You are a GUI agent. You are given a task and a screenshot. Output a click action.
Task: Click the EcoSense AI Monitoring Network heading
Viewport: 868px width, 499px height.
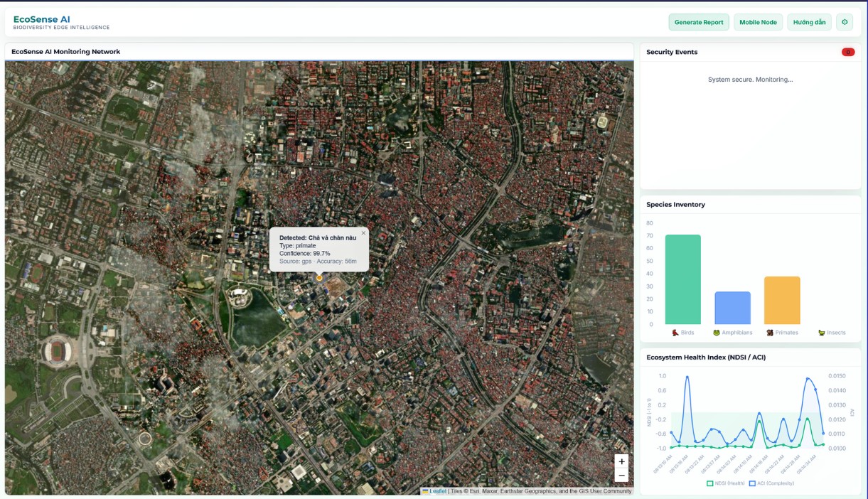(65, 52)
